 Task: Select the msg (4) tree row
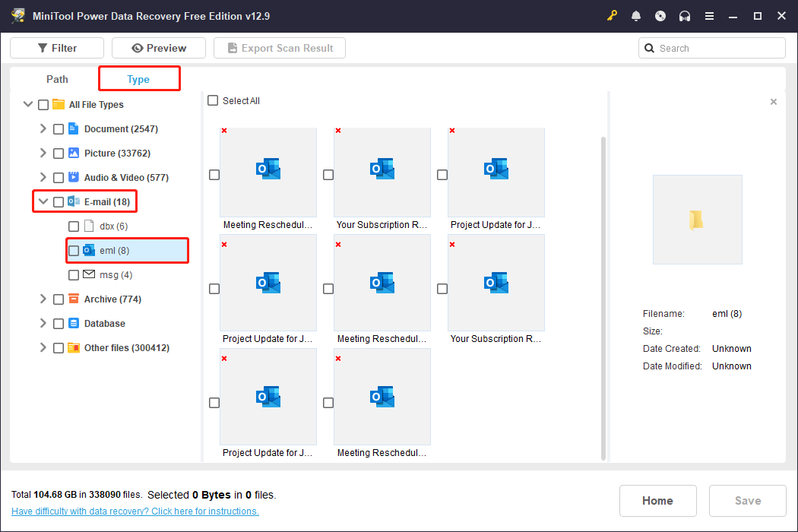tap(101, 275)
